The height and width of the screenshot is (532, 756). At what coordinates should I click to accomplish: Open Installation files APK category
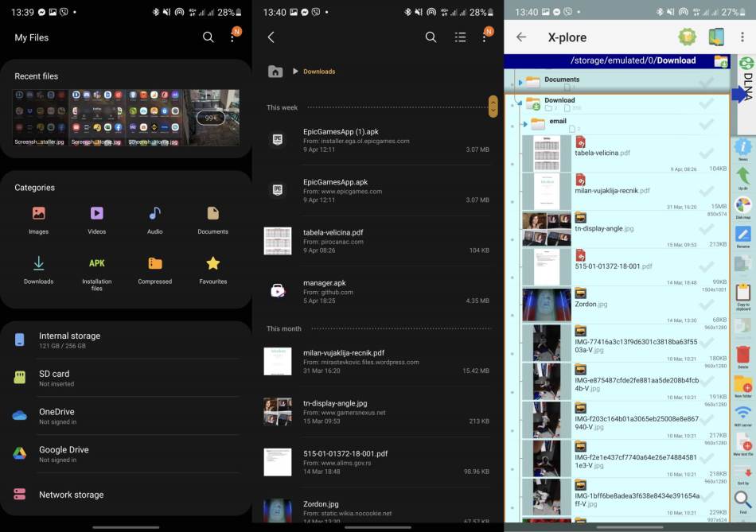[x=97, y=274]
